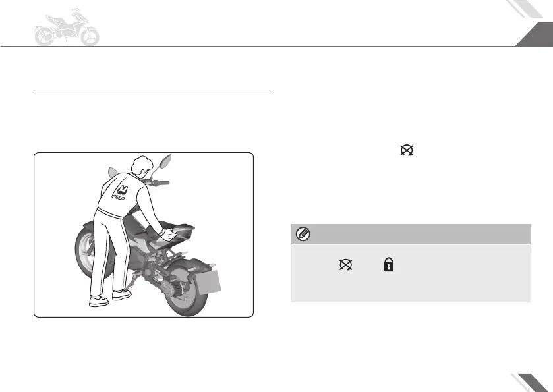The height and width of the screenshot is (392, 553).
Task: Click the front wheel of the motorcycle
Action: pos(91,251)
